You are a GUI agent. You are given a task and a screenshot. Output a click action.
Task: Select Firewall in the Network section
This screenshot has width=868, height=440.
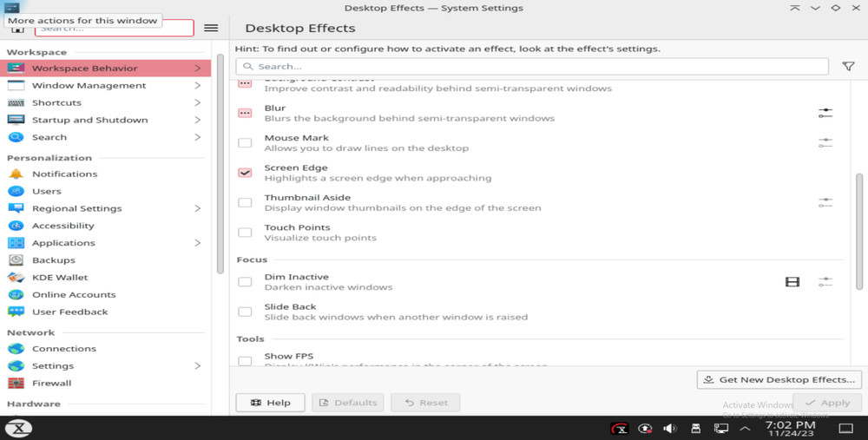[51, 383]
